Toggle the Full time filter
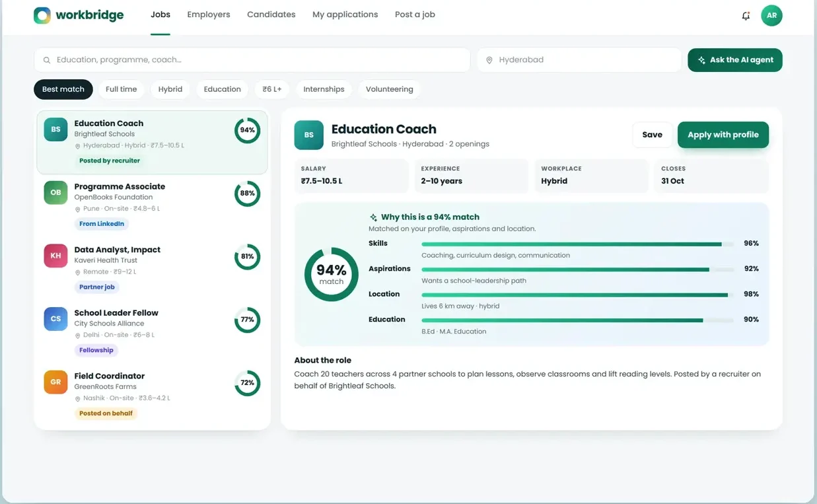The image size is (817, 504). click(x=122, y=89)
